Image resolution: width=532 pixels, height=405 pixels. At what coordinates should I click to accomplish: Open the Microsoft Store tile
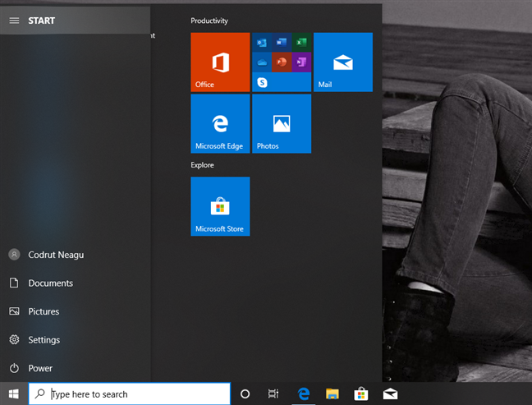tap(220, 206)
